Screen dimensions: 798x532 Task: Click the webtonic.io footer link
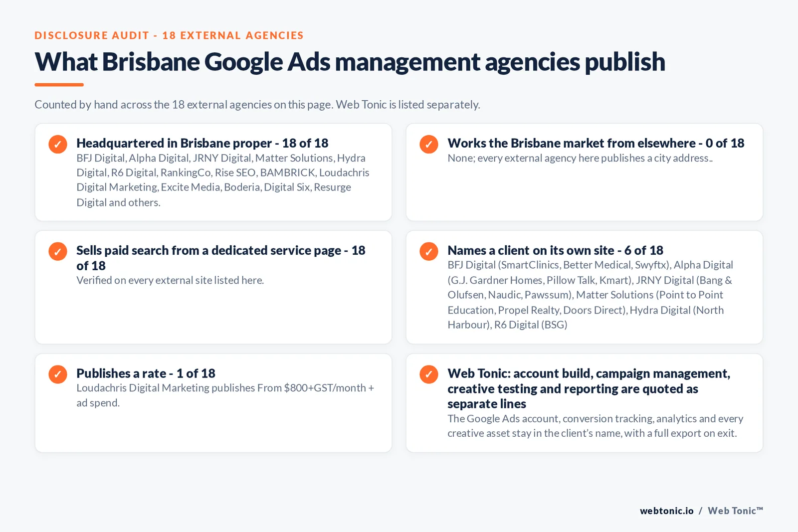[666, 511]
